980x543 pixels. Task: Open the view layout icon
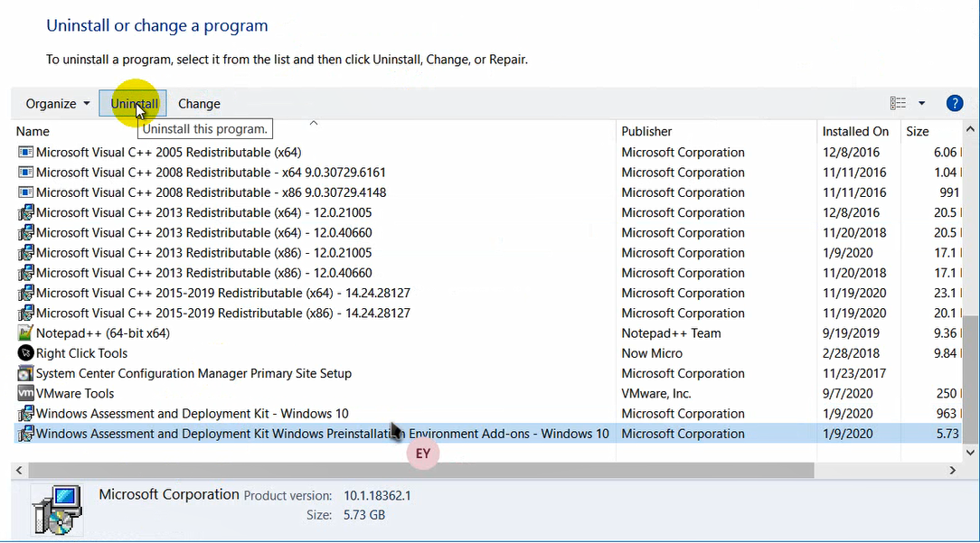pyautogui.click(x=898, y=103)
